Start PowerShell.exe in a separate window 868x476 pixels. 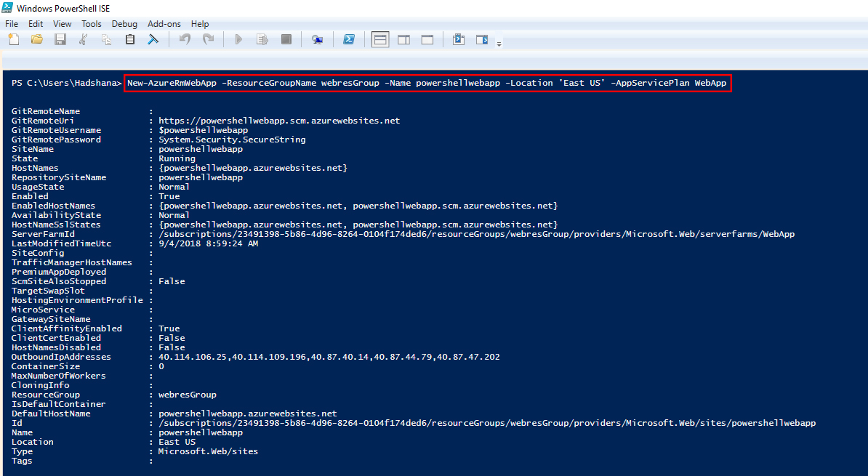coord(349,39)
